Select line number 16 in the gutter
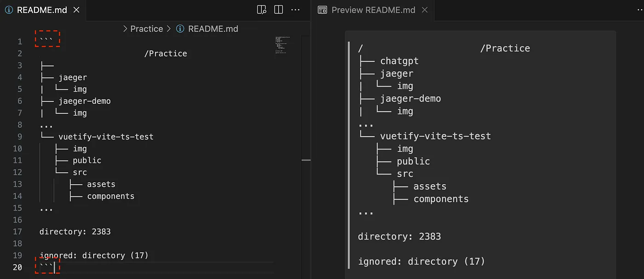Screen dimensions: 644x279 17,220
